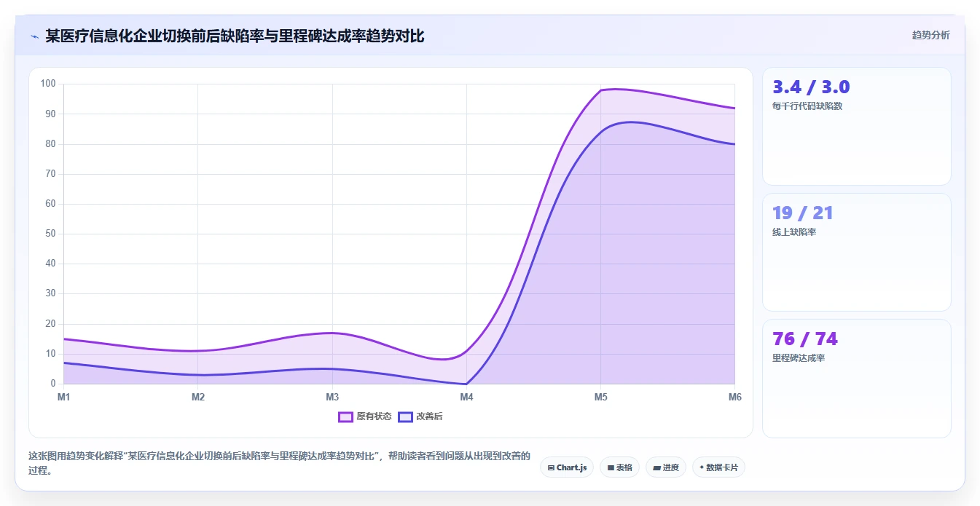Image resolution: width=980 pixels, height=506 pixels.
Task: Click the 19 / 21 value
Action: coord(802,213)
